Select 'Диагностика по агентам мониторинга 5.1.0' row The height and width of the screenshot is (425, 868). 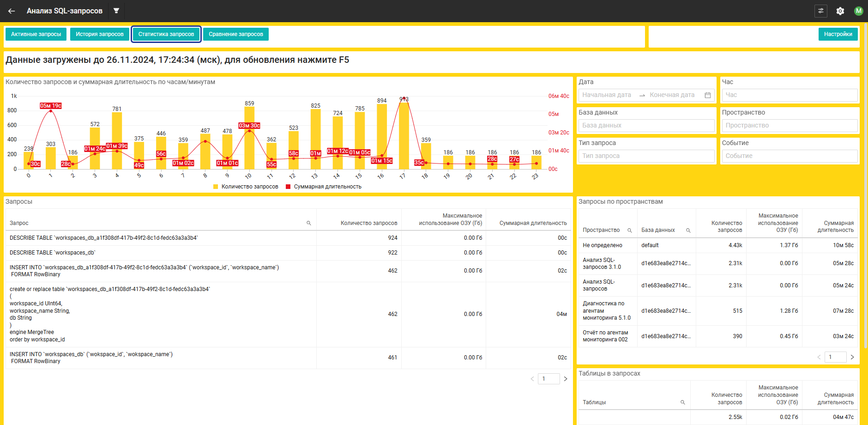[x=718, y=311]
